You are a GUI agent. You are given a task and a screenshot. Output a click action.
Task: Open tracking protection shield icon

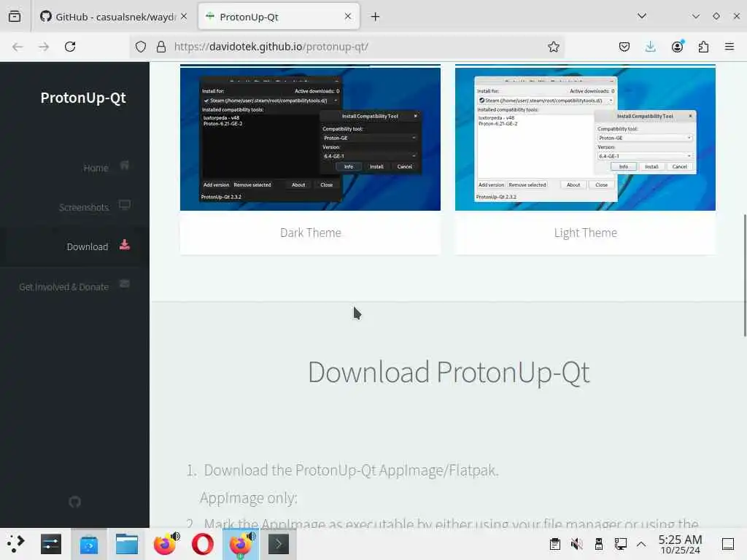(x=141, y=47)
